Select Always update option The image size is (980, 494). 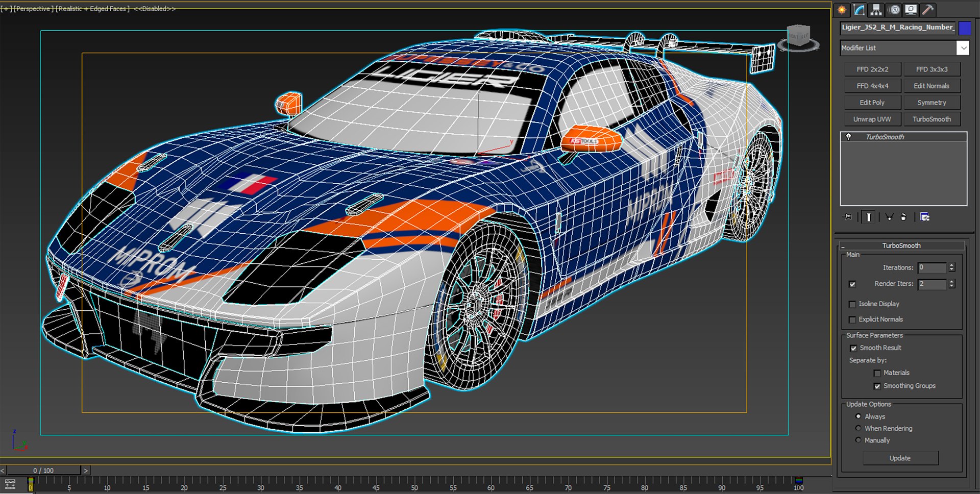click(858, 416)
